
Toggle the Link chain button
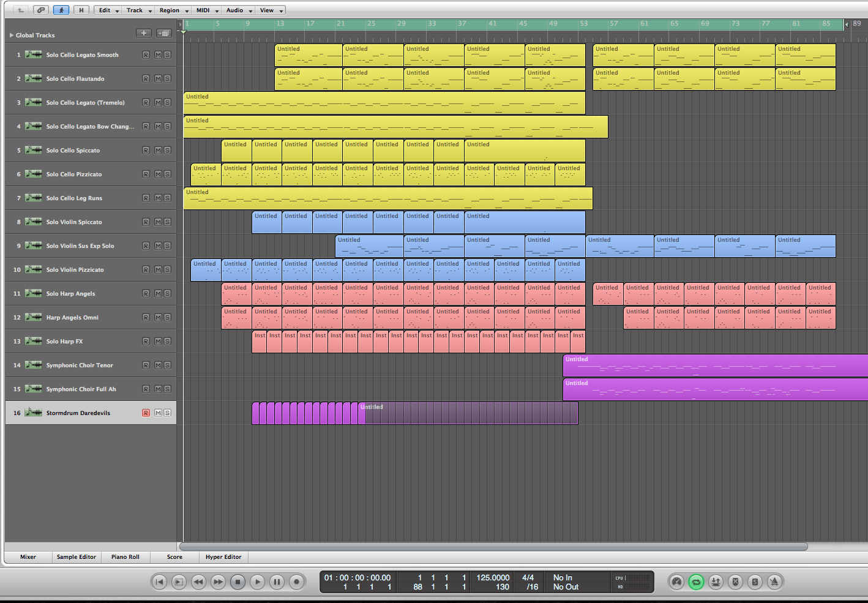click(40, 10)
